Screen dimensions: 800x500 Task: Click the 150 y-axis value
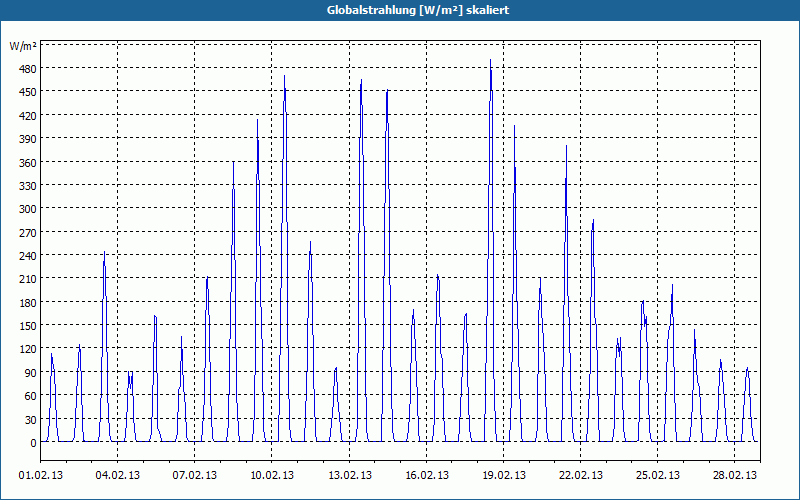click(x=27, y=326)
